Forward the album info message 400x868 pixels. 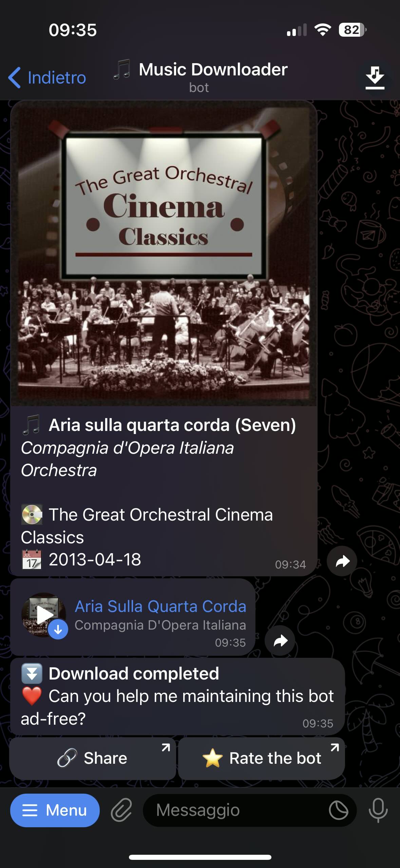[342, 561]
